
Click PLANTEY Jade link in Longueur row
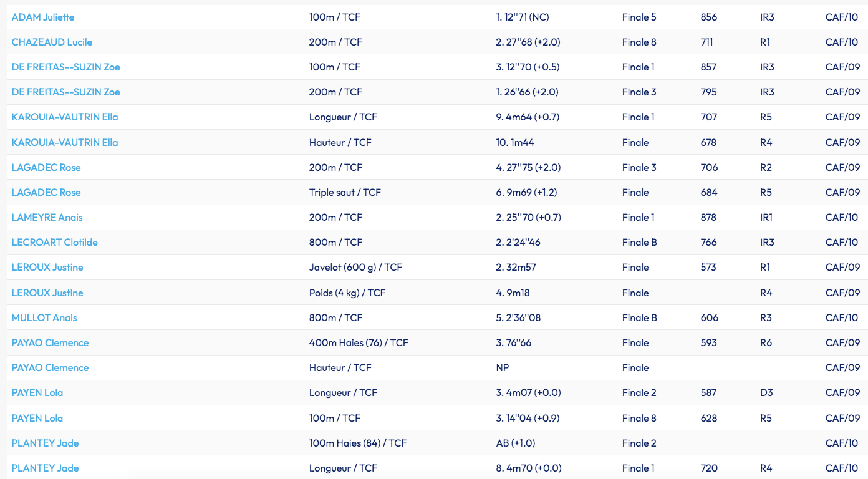click(x=45, y=468)
